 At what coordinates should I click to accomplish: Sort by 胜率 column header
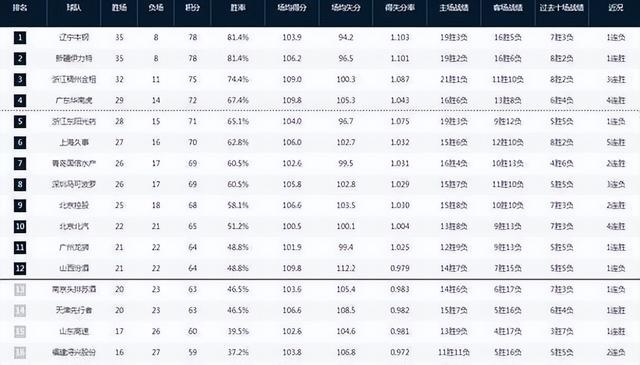click(238, 8)
